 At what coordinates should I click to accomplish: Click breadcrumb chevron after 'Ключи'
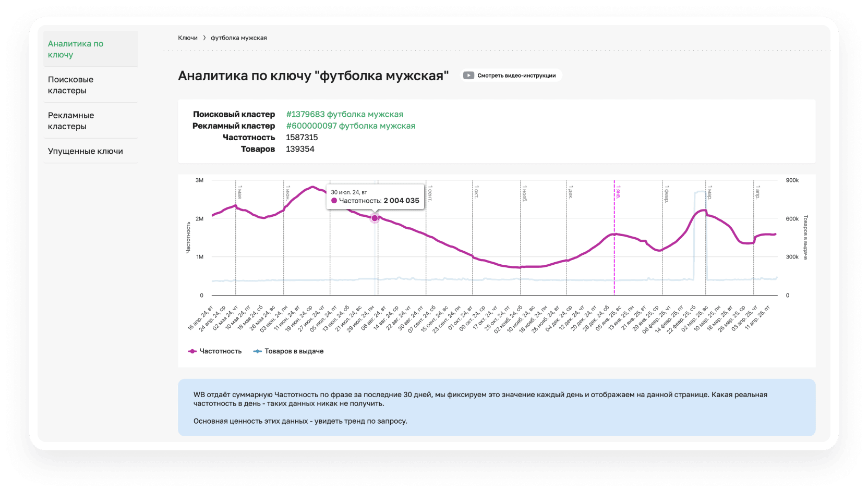[x=204, y=38]
